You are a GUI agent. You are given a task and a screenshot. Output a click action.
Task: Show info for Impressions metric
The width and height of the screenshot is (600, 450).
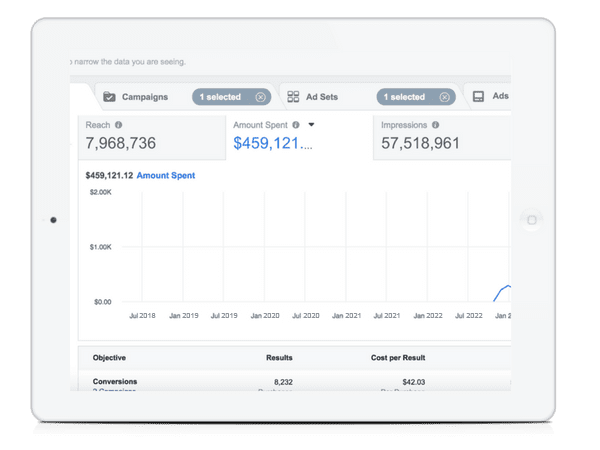[435, 125]
